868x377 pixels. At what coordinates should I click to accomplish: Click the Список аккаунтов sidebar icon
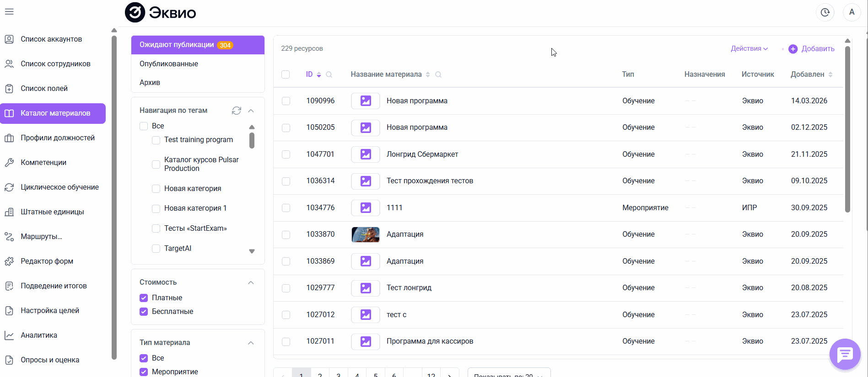[x=9, y=39]
